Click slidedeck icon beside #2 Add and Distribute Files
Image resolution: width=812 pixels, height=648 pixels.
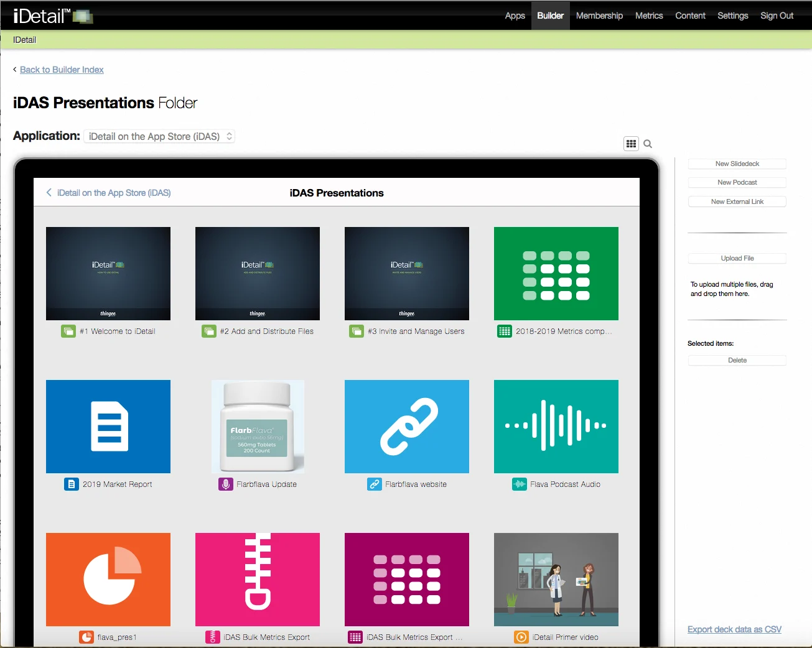[209, 331]
